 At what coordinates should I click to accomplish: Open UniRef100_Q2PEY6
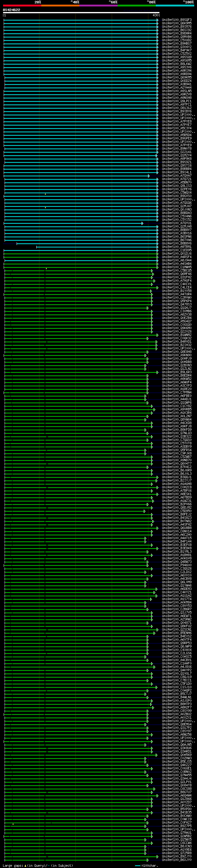(x=176, y=189)
